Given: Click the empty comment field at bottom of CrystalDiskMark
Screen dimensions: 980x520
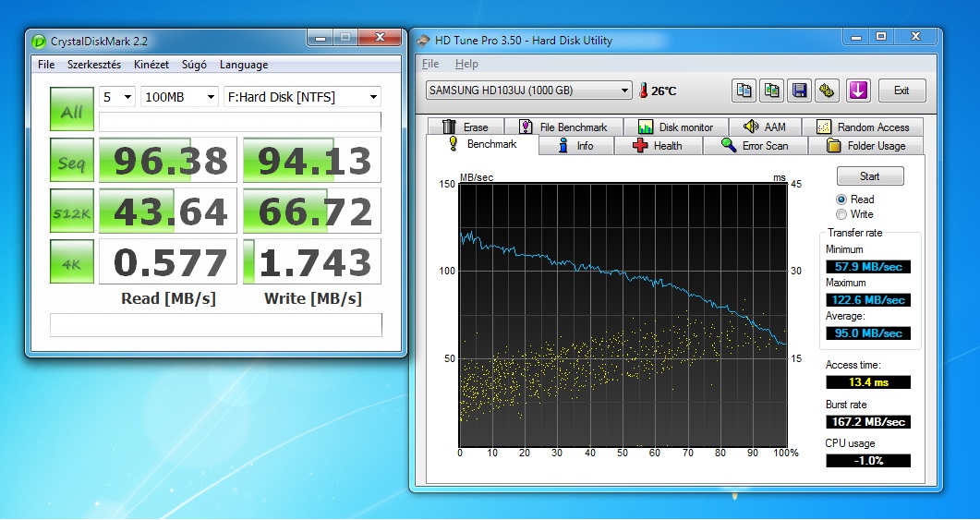Looking at the screenshot, I should click(x=215, y=325).
